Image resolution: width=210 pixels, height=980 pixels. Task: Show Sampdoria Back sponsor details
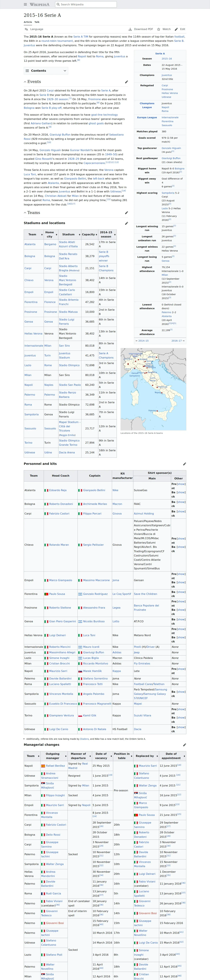181,692
